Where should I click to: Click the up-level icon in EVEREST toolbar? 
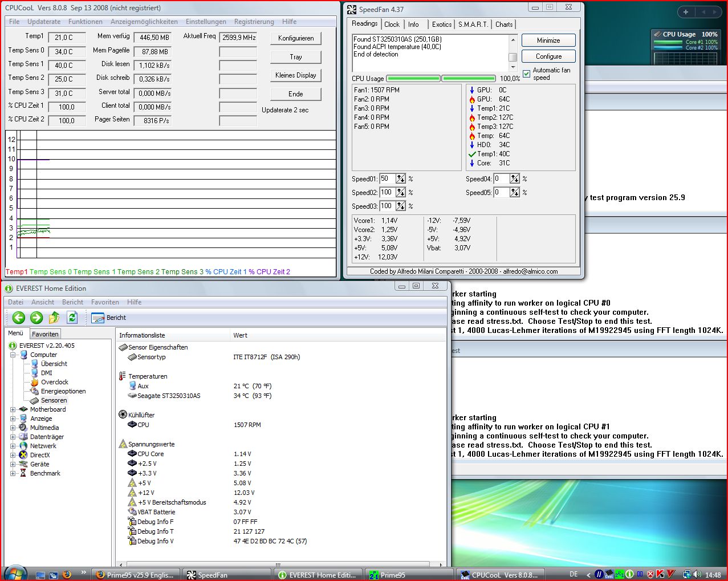[x=54, y=318]
